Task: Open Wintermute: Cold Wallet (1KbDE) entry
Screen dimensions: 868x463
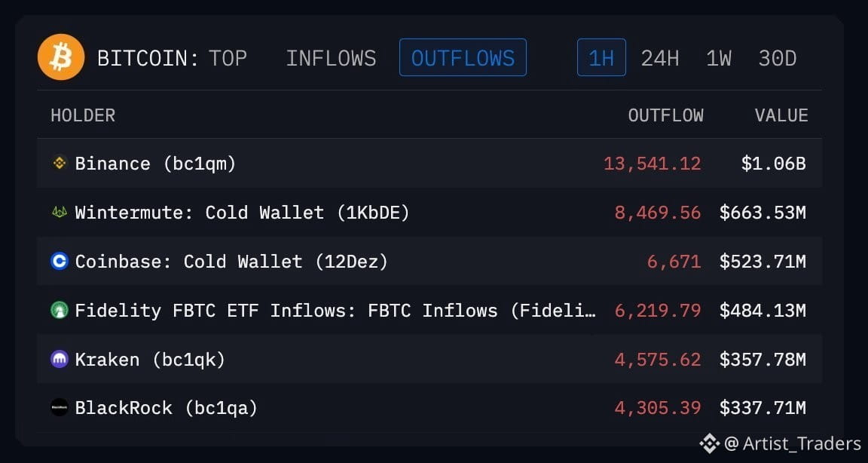Action: (243, 213)
